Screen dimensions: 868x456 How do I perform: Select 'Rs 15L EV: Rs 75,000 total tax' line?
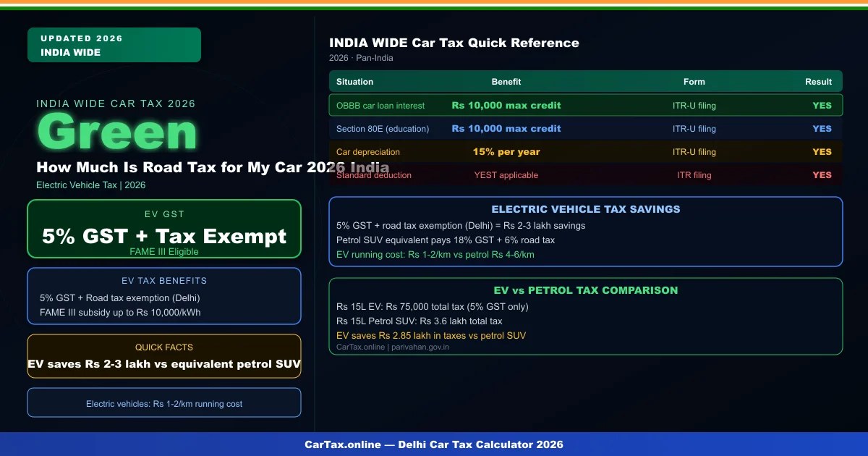433,307
